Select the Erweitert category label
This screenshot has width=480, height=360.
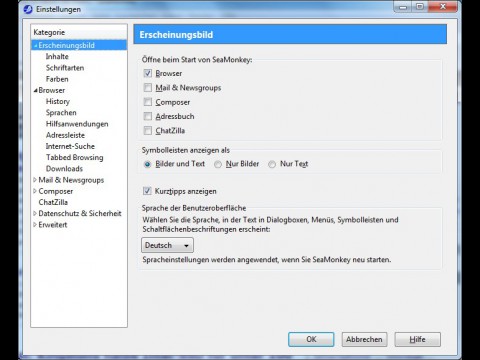[53, 225]
